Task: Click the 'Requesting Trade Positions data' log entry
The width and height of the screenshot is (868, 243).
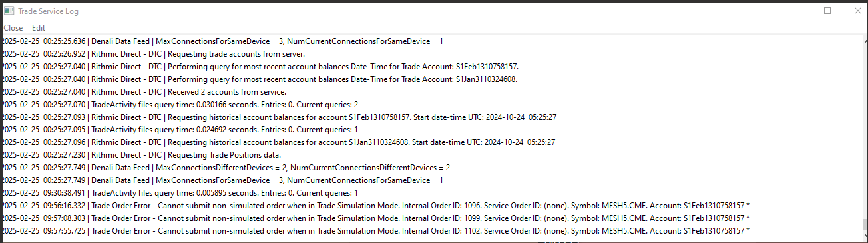Action: click(141, 155)
